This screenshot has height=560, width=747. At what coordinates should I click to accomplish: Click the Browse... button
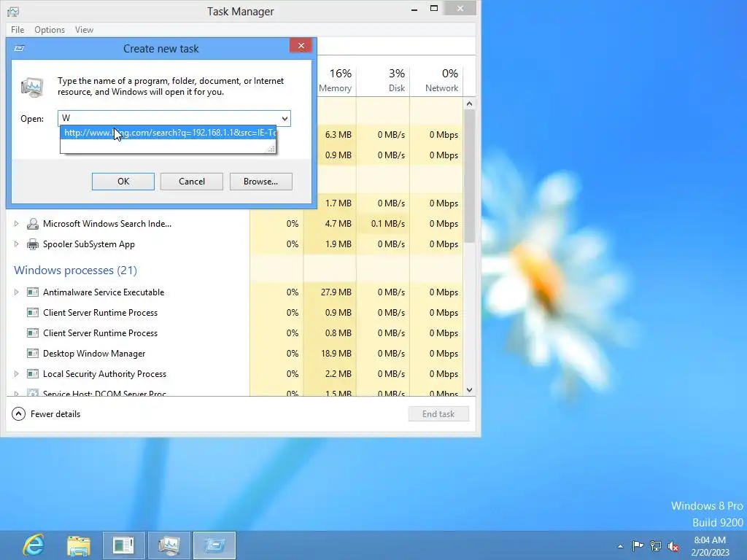[260, 182]
